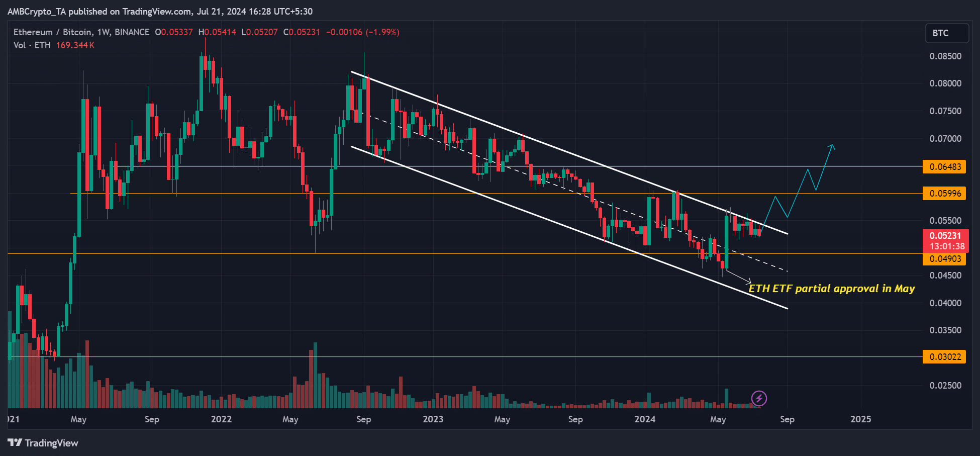This screenshot has width=980, height=456.
Task: Click the 0.03022 price label
Action: 944,357
